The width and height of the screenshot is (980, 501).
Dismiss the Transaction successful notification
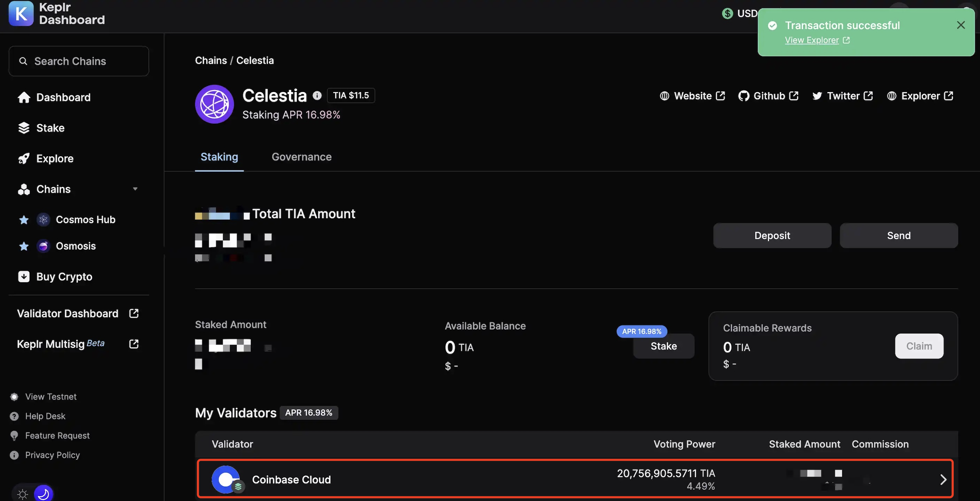click(960, 25)
